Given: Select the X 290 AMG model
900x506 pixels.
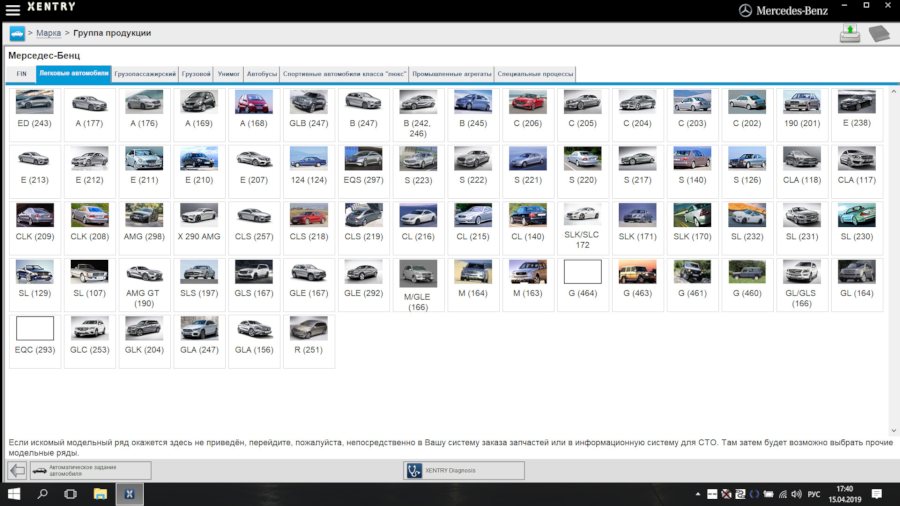Looking at the screenshot, I should click(199, 228).
